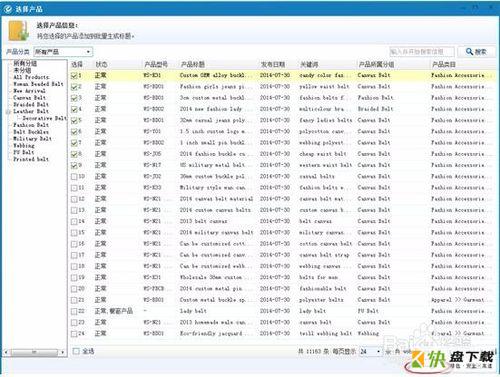Tick the 全选 select-all checkbox

(x=76, y=351)
